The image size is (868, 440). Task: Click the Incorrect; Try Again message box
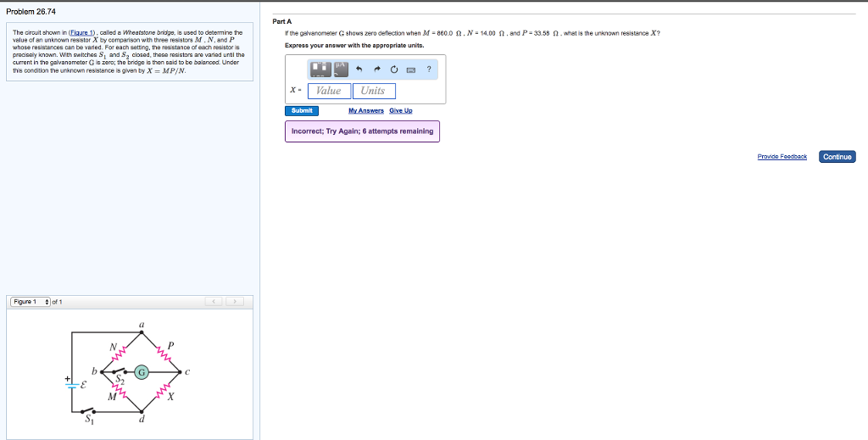tap(362, 131)
